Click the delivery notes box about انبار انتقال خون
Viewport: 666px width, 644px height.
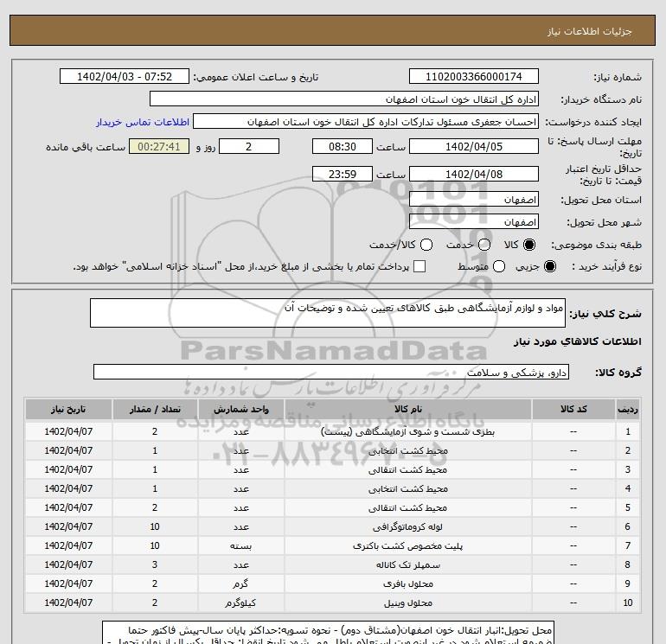tap(329, 633)
